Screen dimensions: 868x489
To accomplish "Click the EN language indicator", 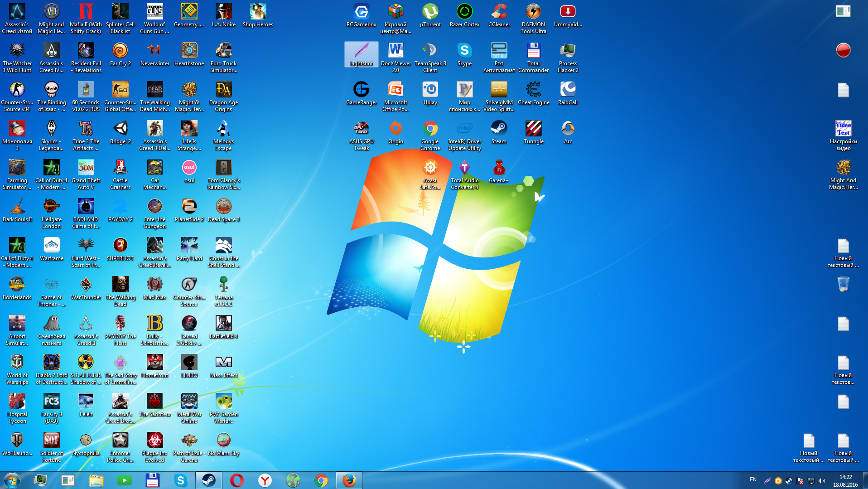I will click(x=753, y=479).
